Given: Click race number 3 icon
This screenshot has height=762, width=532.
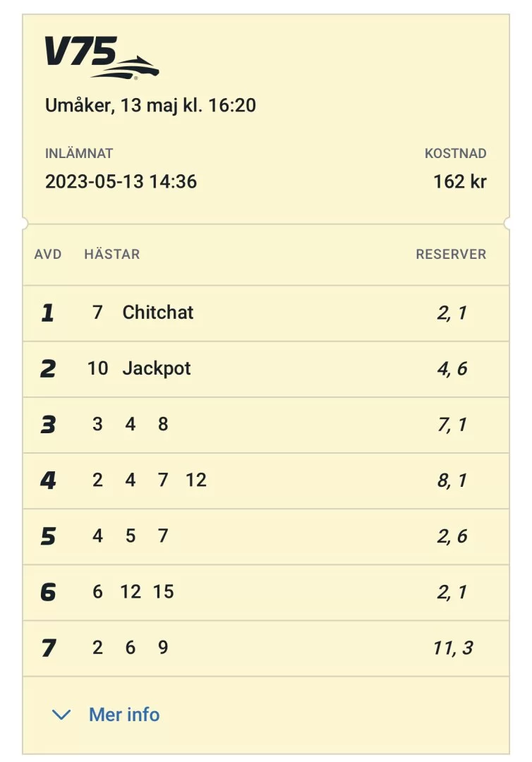Looking at the screenshot, I should coord(47,425).
